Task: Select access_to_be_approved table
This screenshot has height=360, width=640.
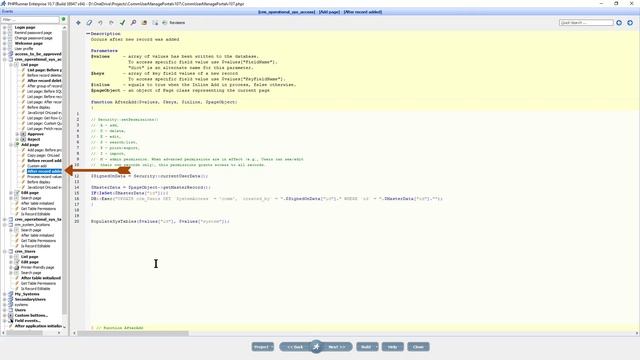Action: coord(38,54)
